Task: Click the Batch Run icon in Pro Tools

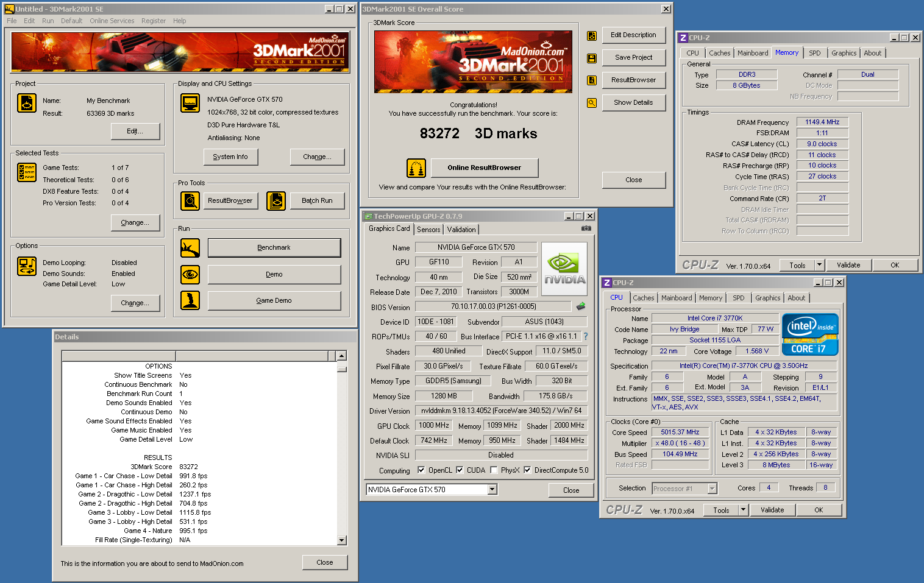Action: [276, 200]
